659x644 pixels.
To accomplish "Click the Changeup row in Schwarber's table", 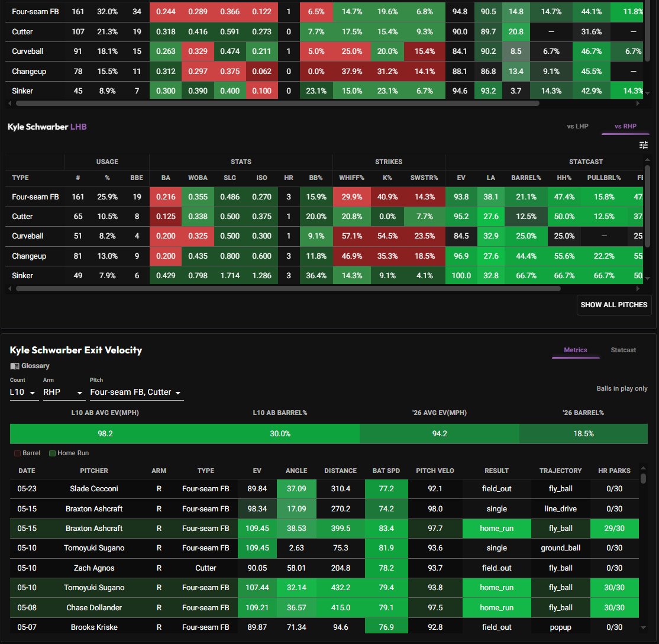I will 324,256.
